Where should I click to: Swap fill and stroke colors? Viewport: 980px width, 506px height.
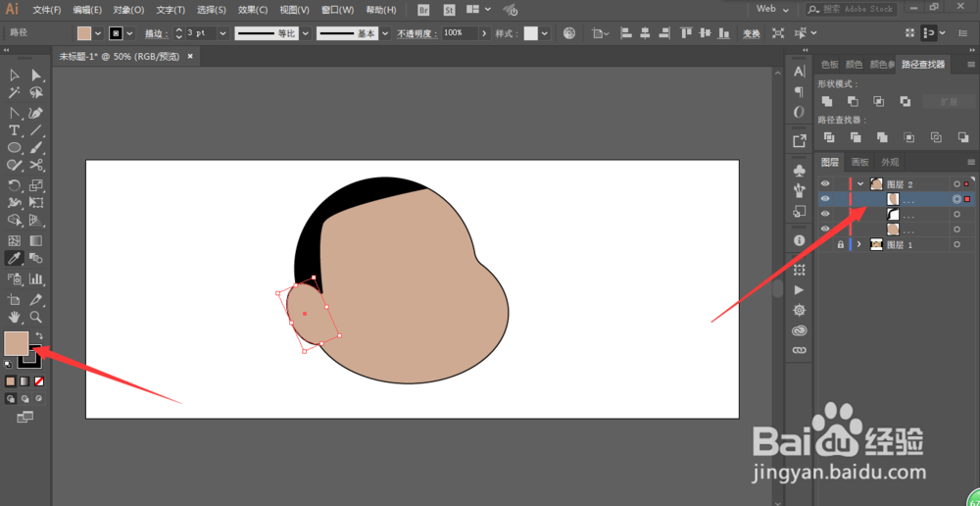pyautogui.click(x=39, y=336)
